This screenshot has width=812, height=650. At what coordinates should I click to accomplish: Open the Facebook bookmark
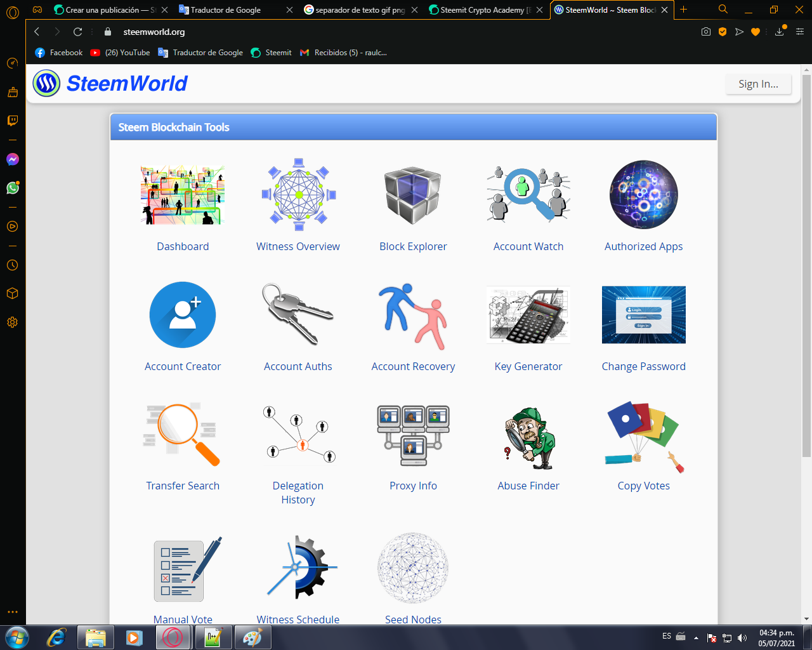coord(59,53)
